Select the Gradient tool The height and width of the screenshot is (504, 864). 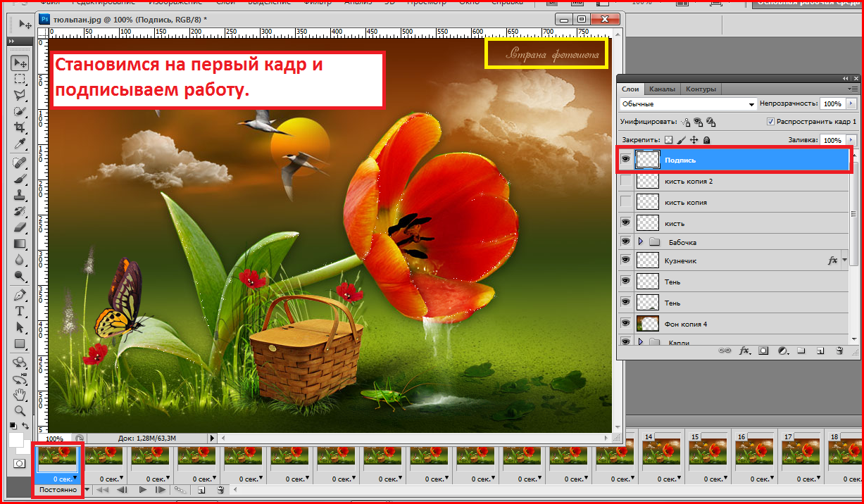[20, 244]
